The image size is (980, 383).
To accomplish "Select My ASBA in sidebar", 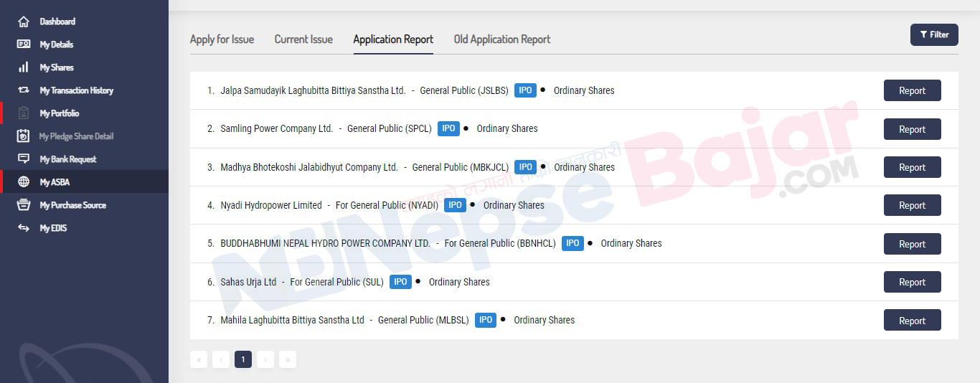I will (84, 182).
